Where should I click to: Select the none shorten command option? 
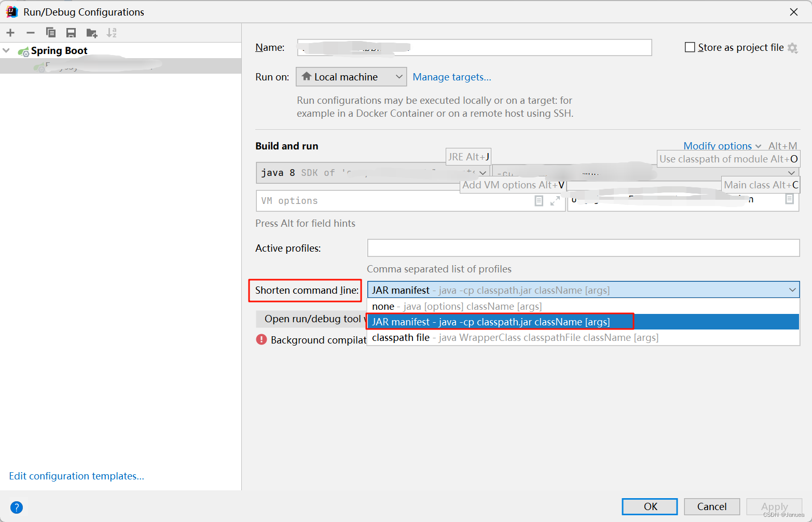tap(583, 306)
